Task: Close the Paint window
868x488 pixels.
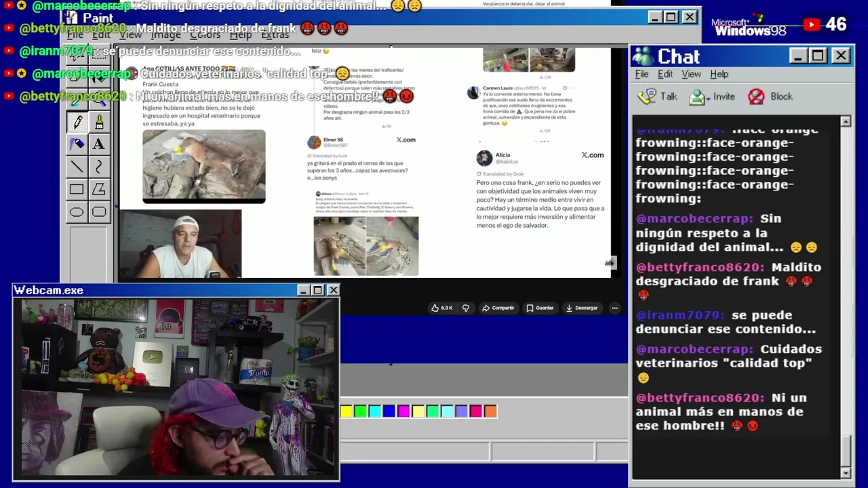Action: 689,17
